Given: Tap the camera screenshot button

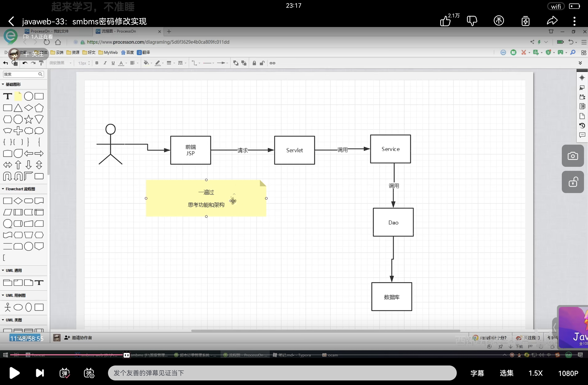Looking at the screenshot, I should [x=572, y=156].
